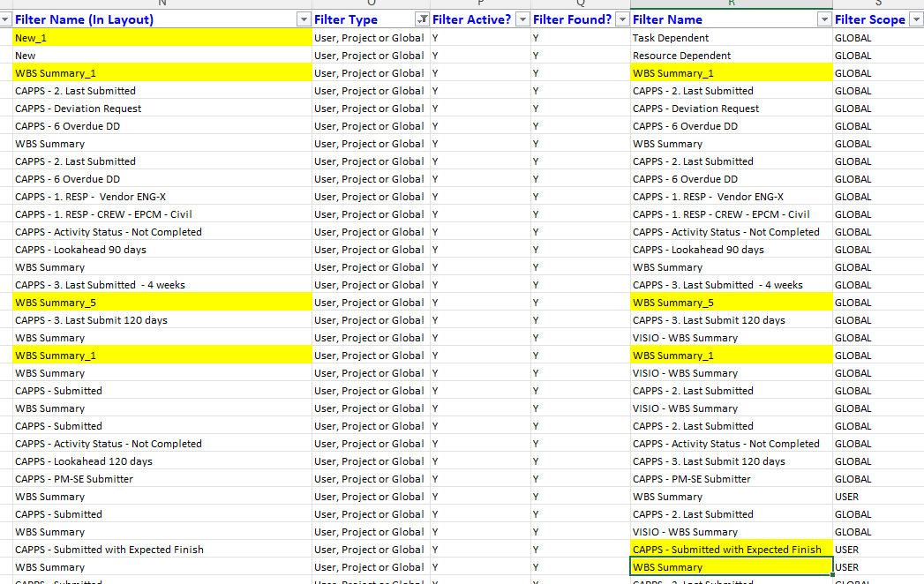Open Filter Name (In Layout) filter dropdown
Image resolution: width=924 pixels, height=584 pixels.
[x=304, y=19]
